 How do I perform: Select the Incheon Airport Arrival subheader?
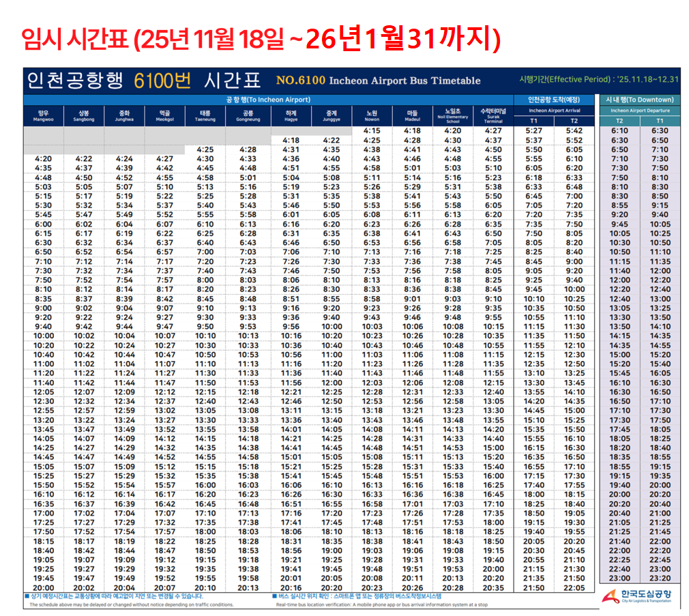(x=554, y=111)
